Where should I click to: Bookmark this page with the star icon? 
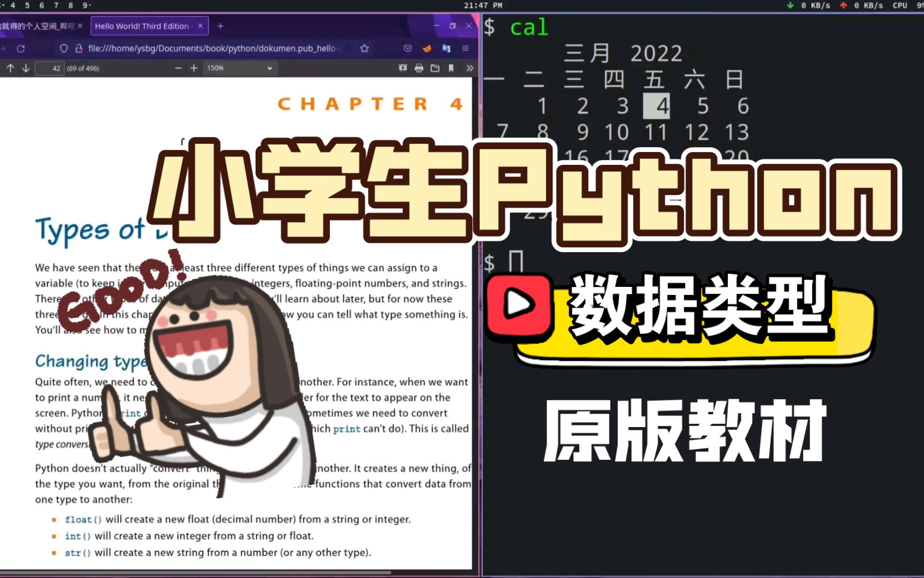[364, 48]
